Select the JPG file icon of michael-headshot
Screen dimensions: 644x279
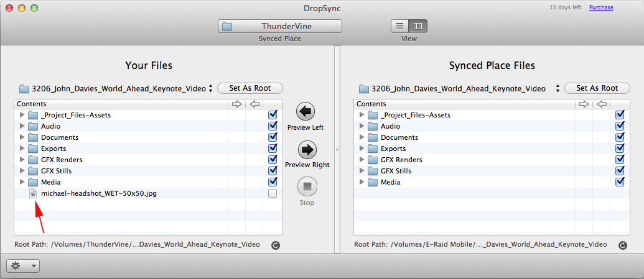click(33, 193)
